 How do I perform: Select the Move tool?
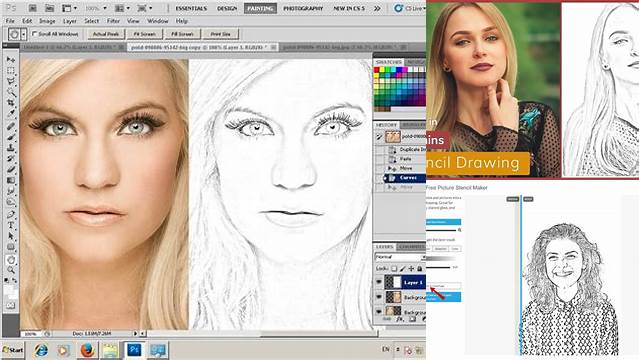[x=11, y=60]
